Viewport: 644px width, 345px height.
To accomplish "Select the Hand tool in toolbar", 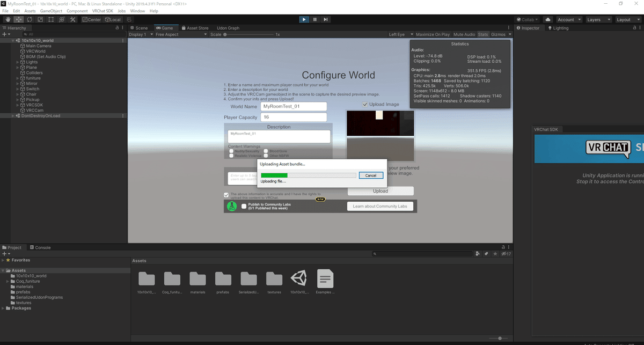I will [8, 20].
